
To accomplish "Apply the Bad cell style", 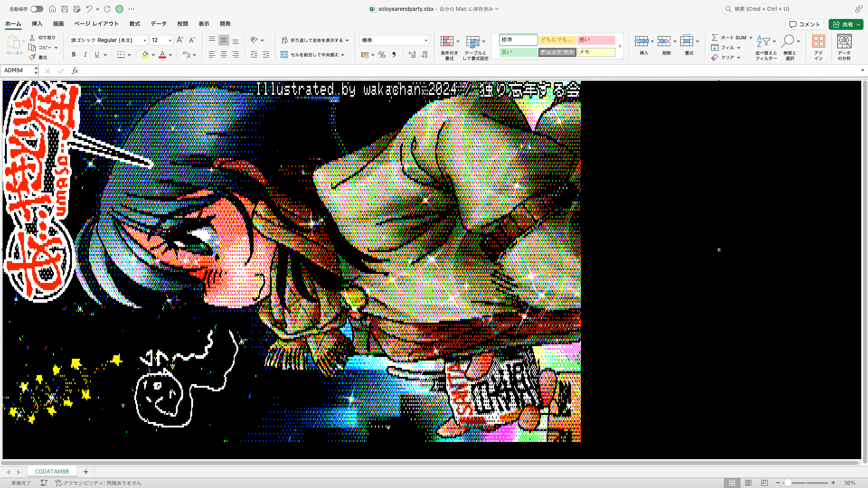I will point(596,40).
